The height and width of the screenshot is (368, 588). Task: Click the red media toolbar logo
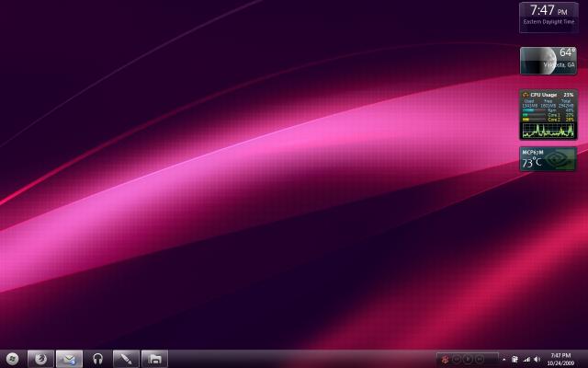445,360
